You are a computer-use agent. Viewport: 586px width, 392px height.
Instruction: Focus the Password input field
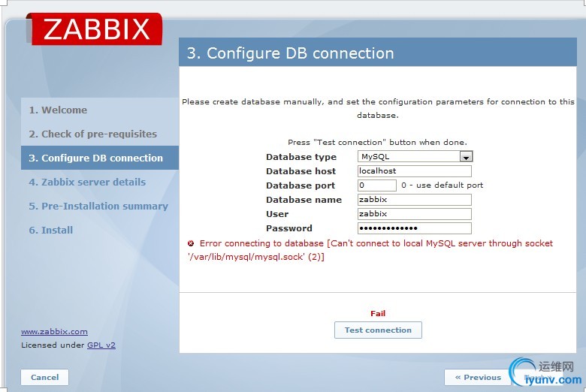tap(415, 228)
